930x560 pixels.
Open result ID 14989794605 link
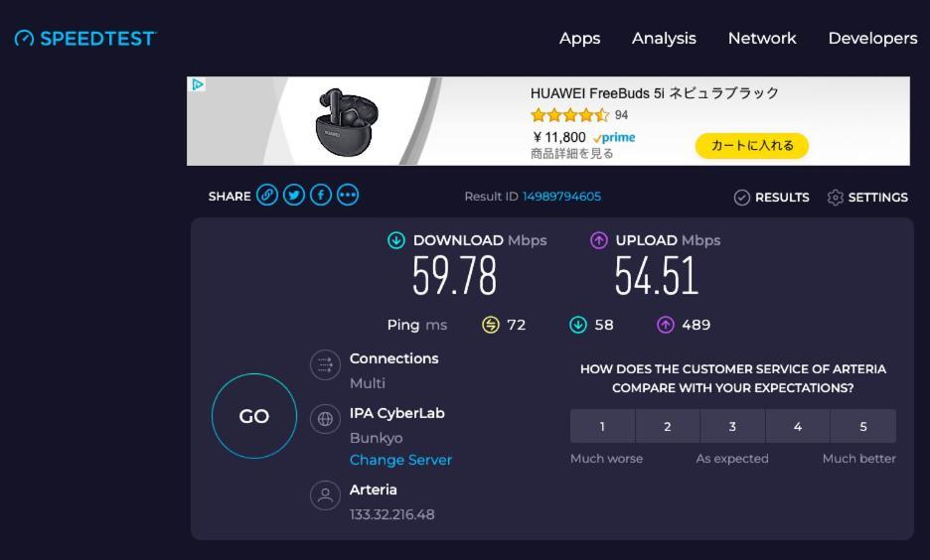(561, 197)
